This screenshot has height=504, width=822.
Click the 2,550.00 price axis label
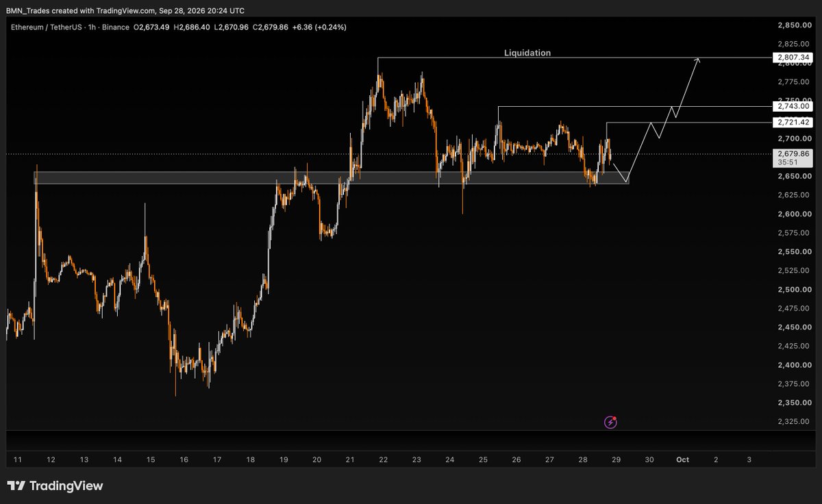click(x=794, y=251)
